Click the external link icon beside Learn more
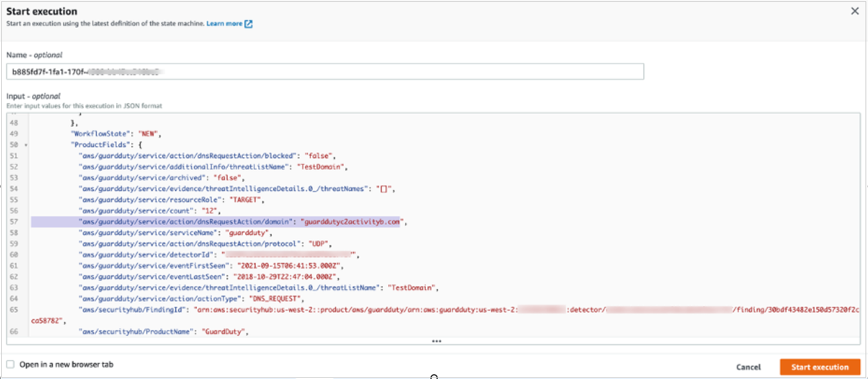This screenshot has height=379, width=868. (x=248, y=24)
